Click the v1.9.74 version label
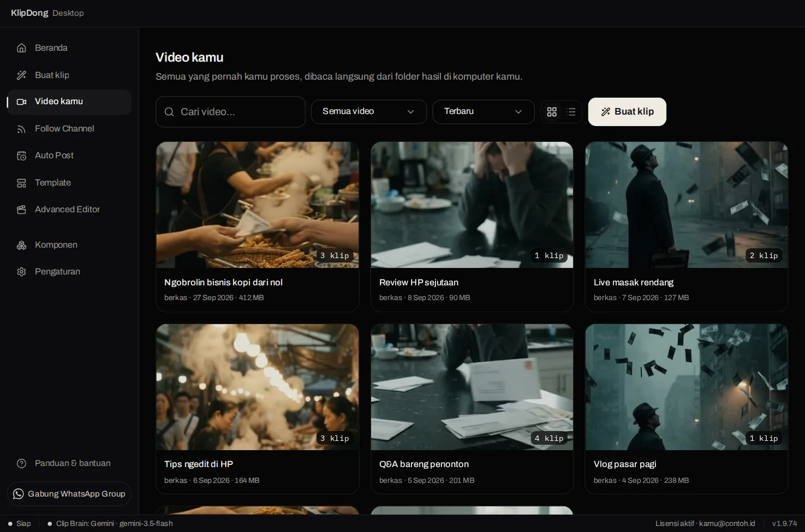Viewport: 805px width, 532px height. 784,524
